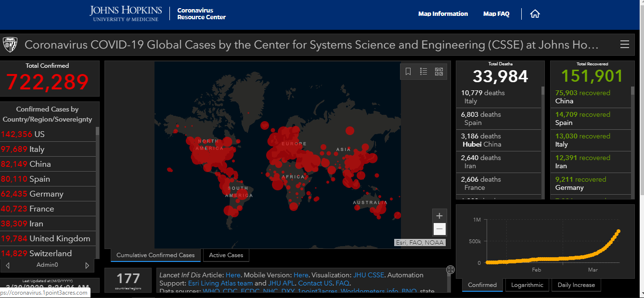Select the Daily Increase chart tab

point(576,285)
